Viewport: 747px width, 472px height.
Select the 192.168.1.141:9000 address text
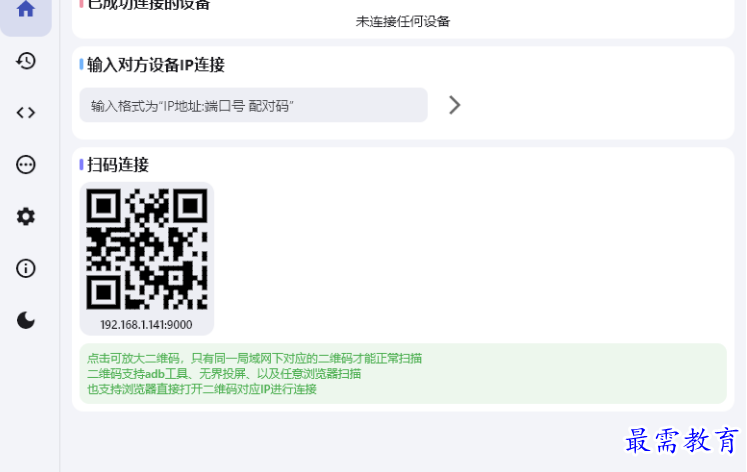click(x=146, y=325)
